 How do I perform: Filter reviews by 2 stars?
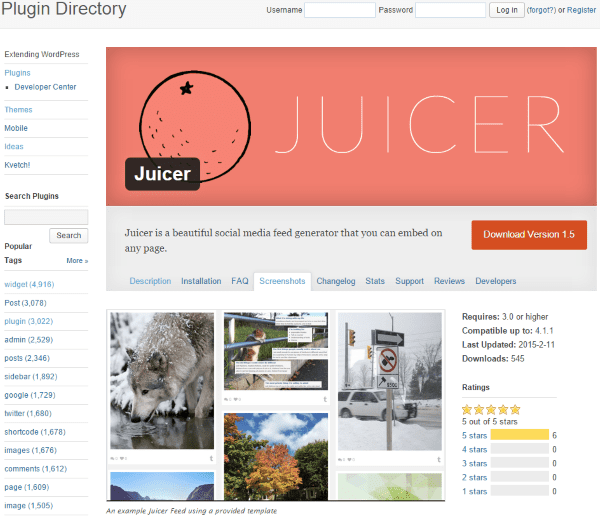[474, 477]
